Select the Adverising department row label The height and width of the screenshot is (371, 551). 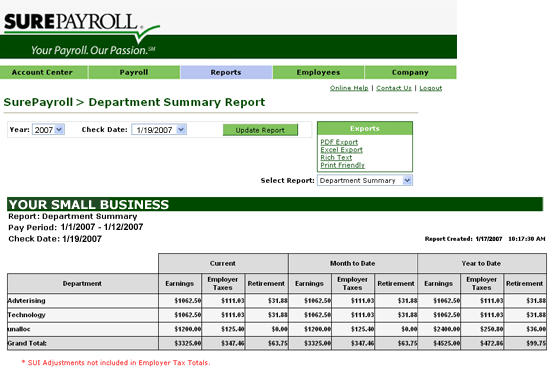[x=27, y=301]
